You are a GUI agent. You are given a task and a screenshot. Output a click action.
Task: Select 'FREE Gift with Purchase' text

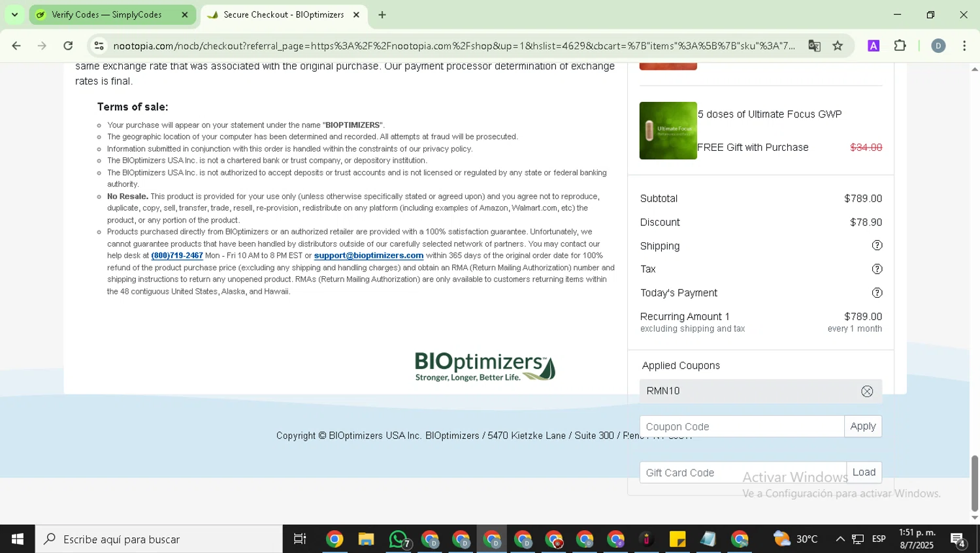pos(753,148)
